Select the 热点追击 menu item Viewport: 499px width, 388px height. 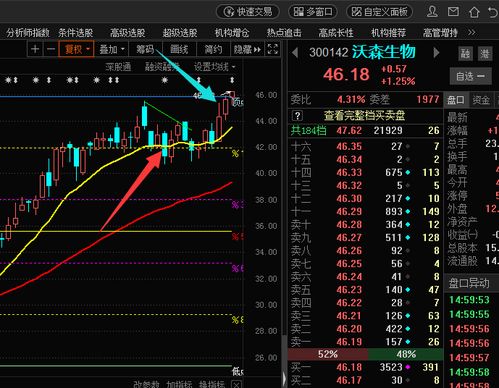pyautogui.click(x=284, y=33)
